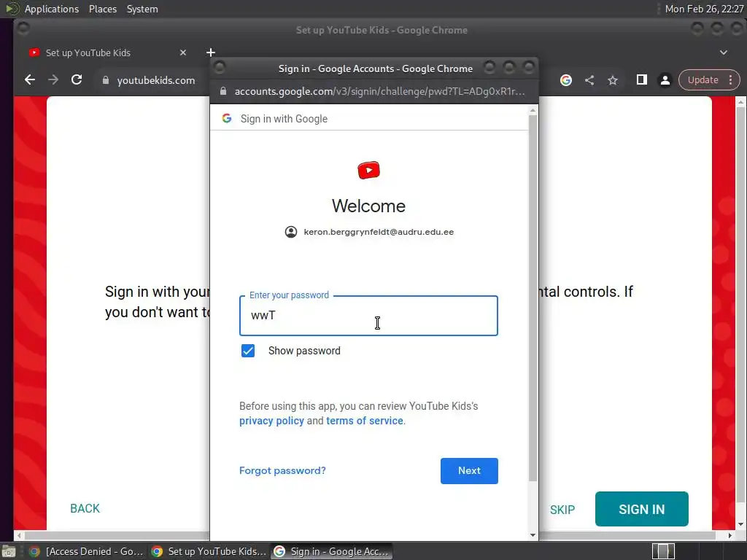Focus the Enter your password field
The width and height of the screenshot is (747, 560).
368,316
